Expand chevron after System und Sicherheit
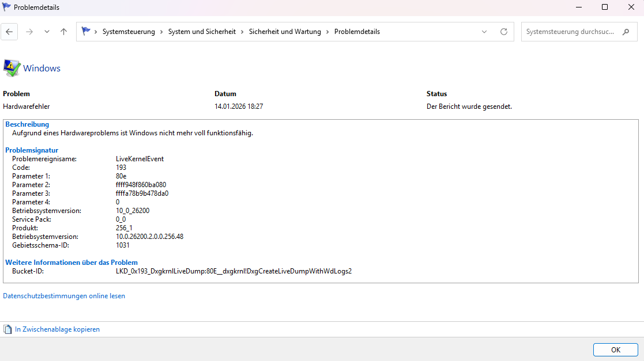 (242, 32)
